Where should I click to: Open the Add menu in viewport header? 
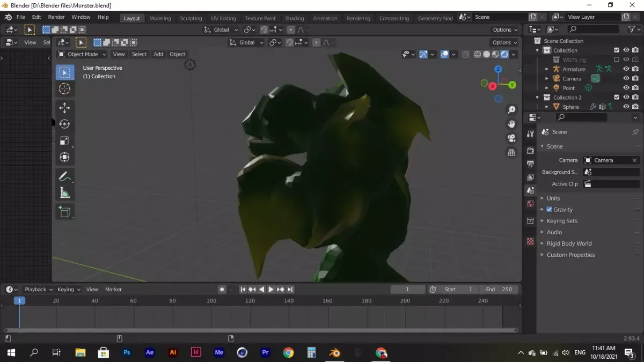(158, 54)
